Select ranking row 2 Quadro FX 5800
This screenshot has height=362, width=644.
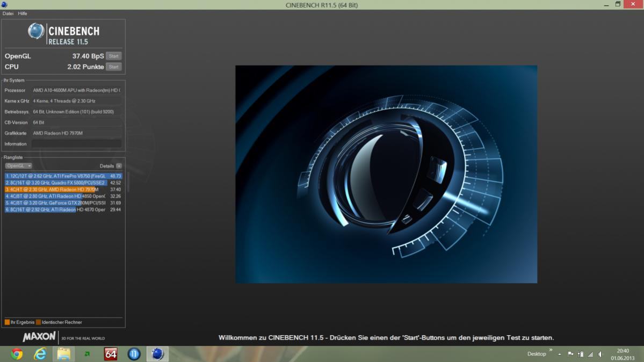click(x=63, y=183)
